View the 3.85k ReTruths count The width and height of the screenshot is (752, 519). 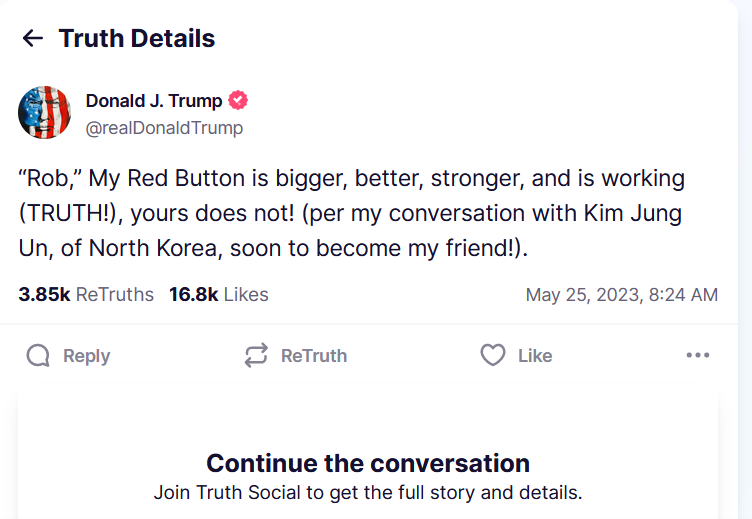click(86, 295)
